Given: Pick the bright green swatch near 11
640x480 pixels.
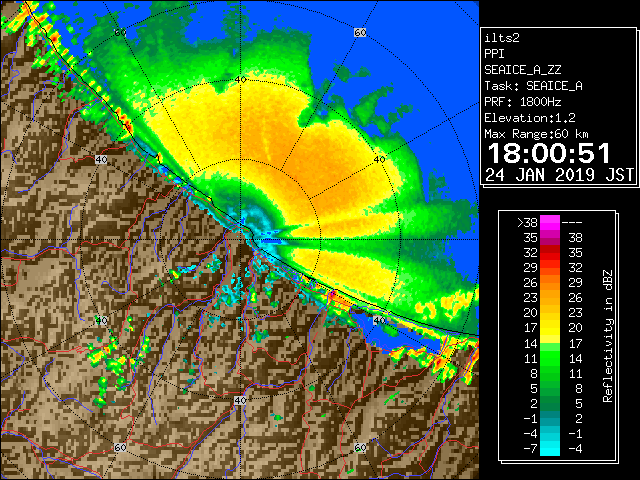Looking at the screenshot, I should pos(550,358).
